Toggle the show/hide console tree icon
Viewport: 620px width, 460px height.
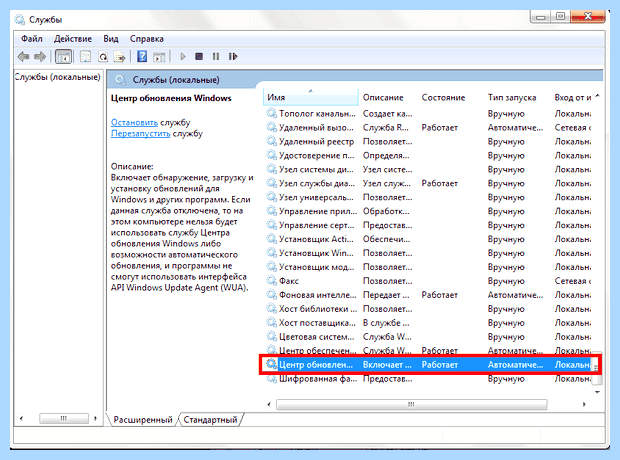[x=63, y=57]
